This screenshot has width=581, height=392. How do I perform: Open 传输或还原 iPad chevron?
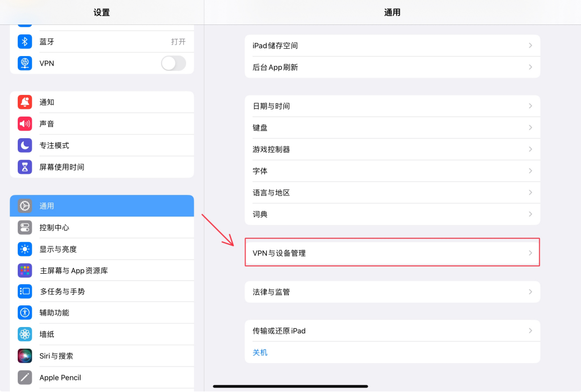530,330
